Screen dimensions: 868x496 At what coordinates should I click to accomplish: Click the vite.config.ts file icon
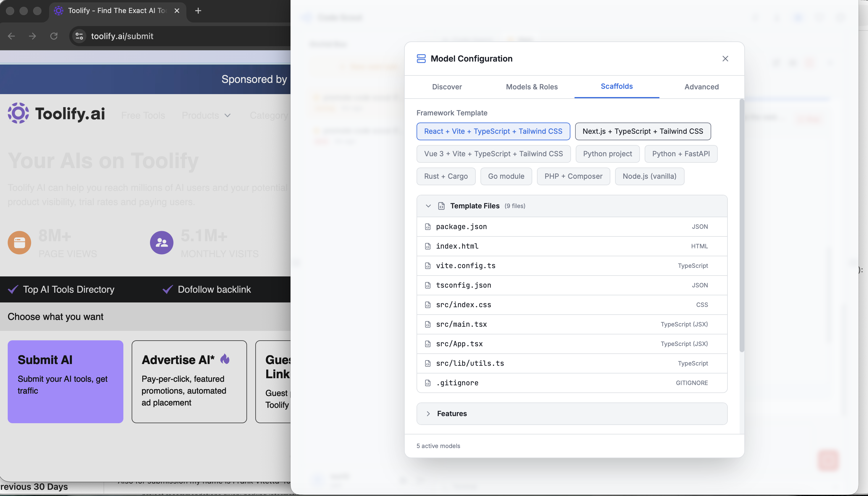point(428,266)
